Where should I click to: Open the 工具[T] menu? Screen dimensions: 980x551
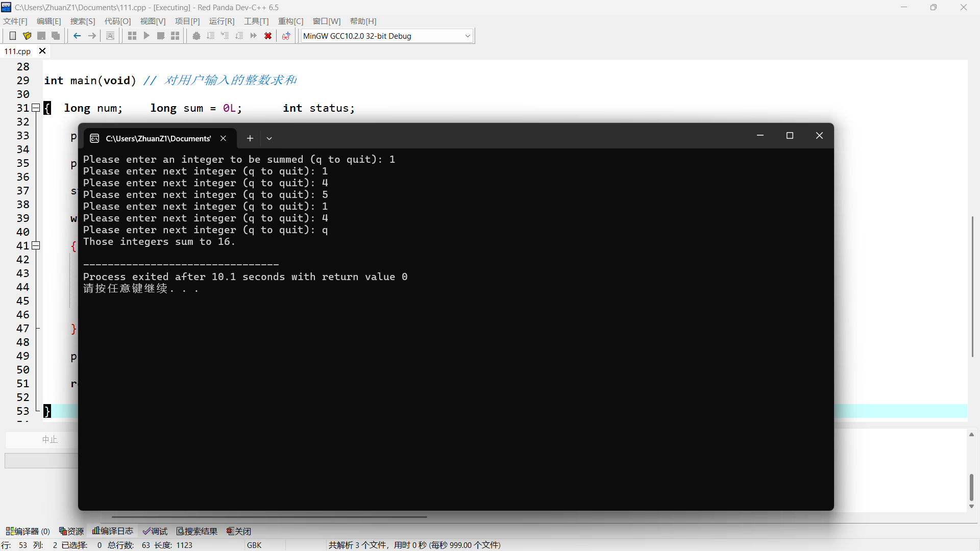point(256,21)
